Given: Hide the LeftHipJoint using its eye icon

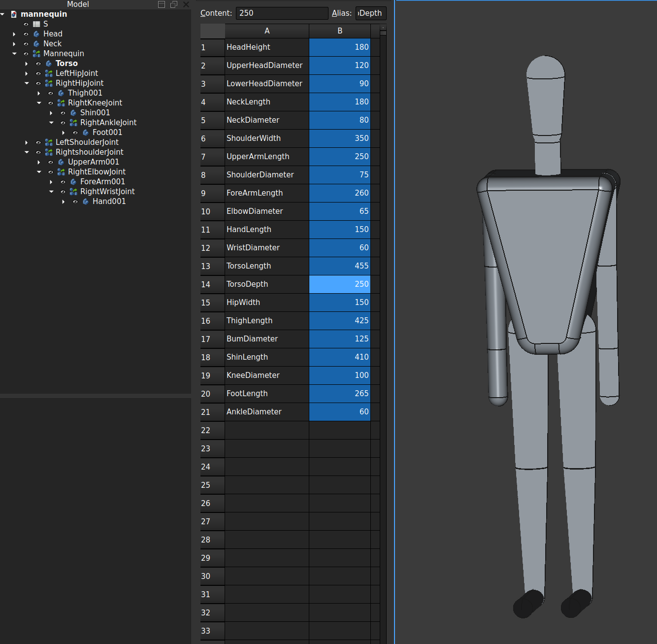Looking at the screenshot, I should click(38, 73).
